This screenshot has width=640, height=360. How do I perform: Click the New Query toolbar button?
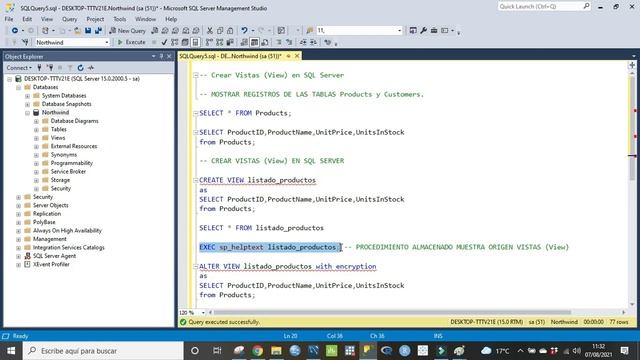pos(127,31)
